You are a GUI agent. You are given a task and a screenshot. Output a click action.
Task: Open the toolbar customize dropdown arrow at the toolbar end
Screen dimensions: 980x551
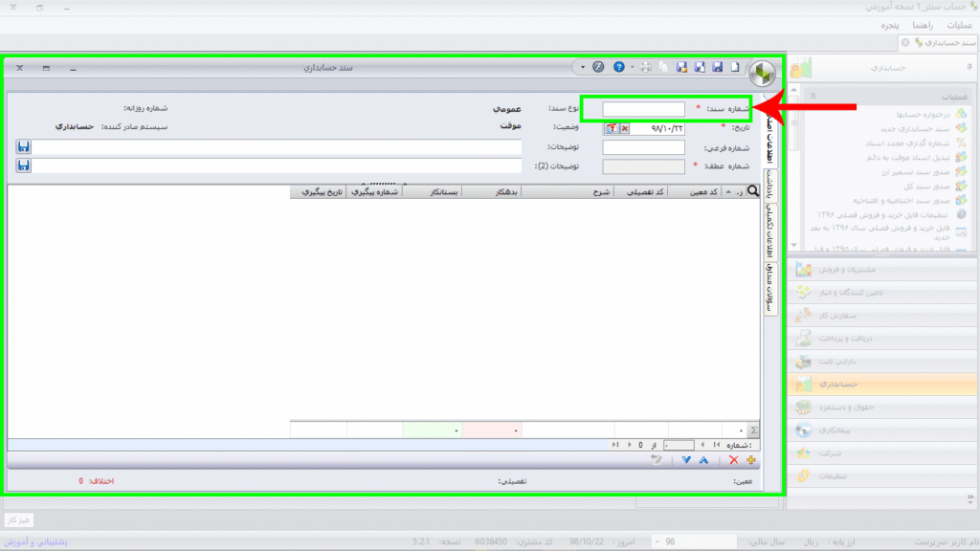pyautogui.click(x=583, y=67)
